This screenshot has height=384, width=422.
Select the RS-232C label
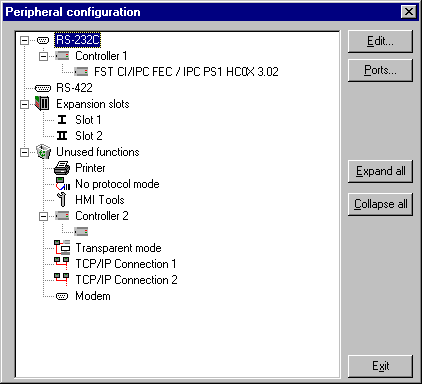(x=78, y=40)
